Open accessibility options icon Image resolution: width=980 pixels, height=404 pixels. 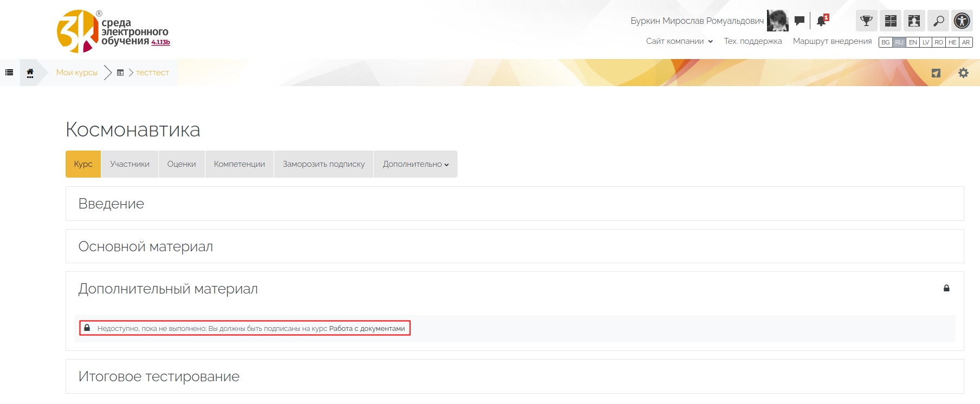[962, 21]
